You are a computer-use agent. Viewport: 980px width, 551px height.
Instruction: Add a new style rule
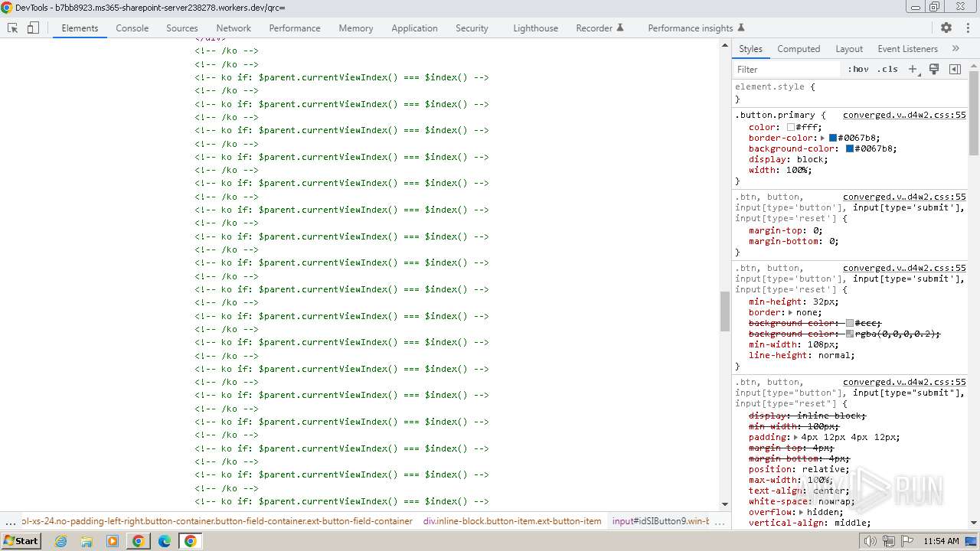pos(913,69)
